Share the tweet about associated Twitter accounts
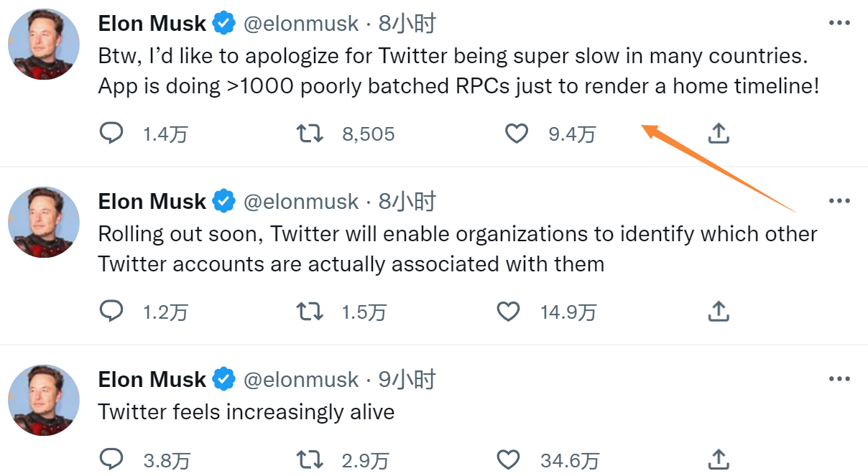 point(719,312)
